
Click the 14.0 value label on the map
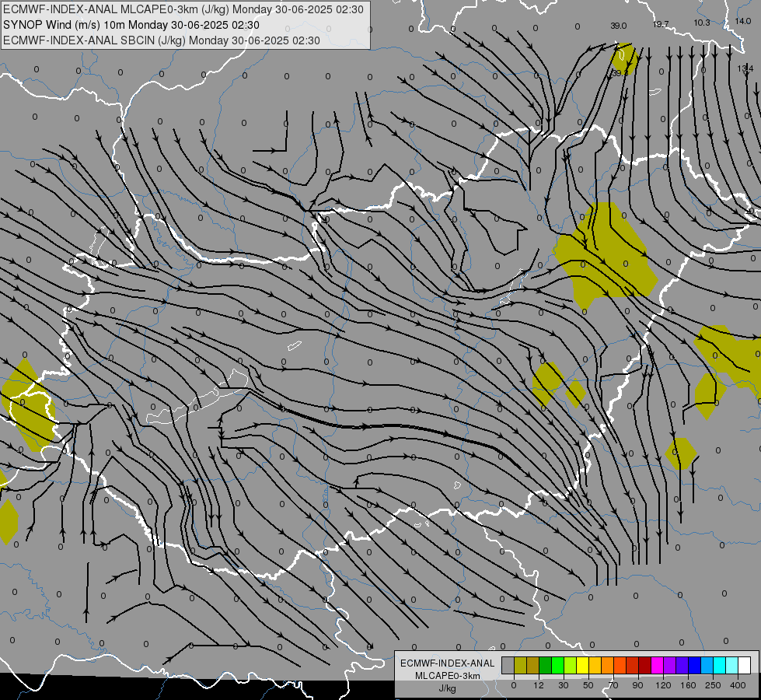[742, 21]
